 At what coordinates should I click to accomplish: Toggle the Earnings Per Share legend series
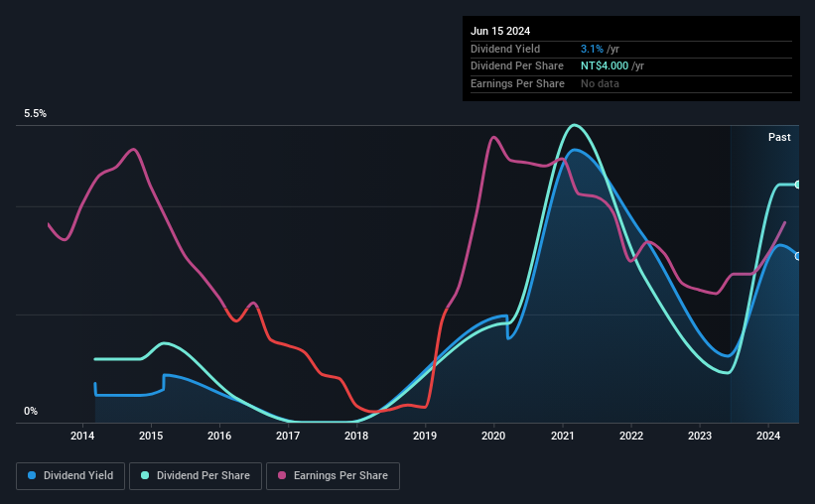333,476
